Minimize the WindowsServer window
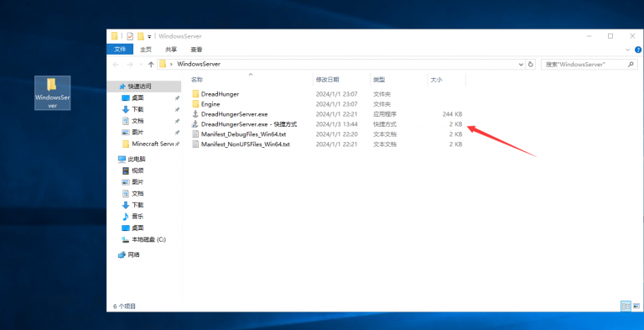 click(589, 36)
